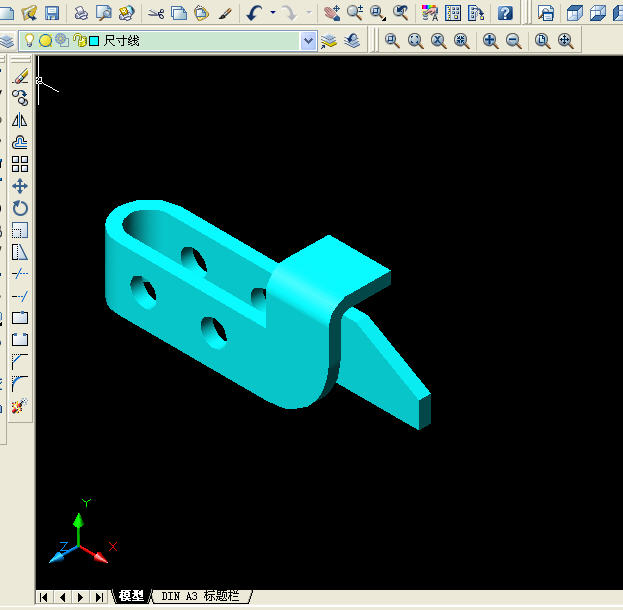Click Make Object's Layer Current icon
623x610 pixels.
[329, 41]
